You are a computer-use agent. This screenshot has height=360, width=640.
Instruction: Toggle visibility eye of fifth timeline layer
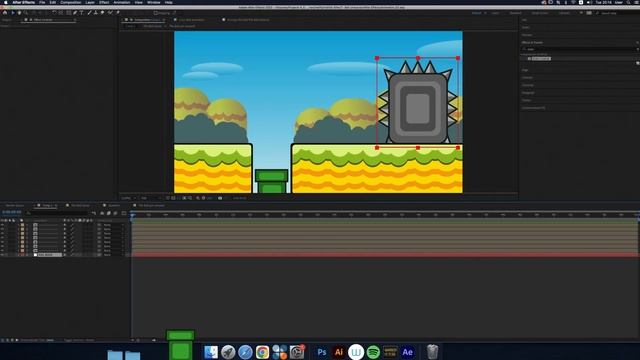click(x=2, y=242)
